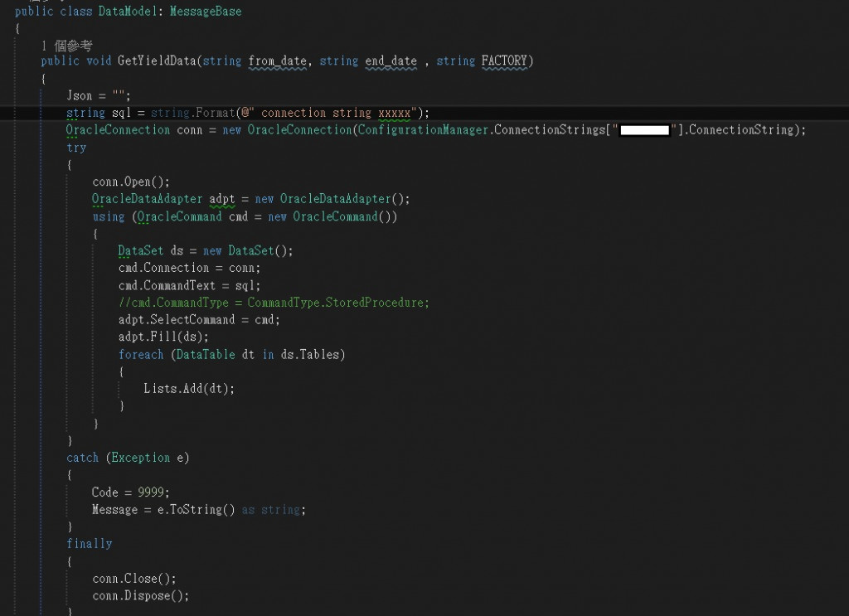Viewport: 849px width, 616px height.
Task: Click the FACTORY parameter
Action: (504, 61)
